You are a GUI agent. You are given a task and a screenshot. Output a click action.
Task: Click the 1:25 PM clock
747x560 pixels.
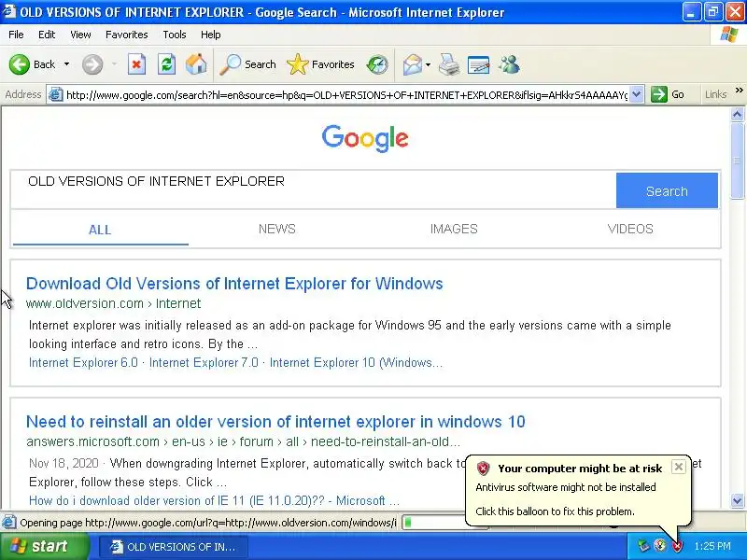click(712, 546)
